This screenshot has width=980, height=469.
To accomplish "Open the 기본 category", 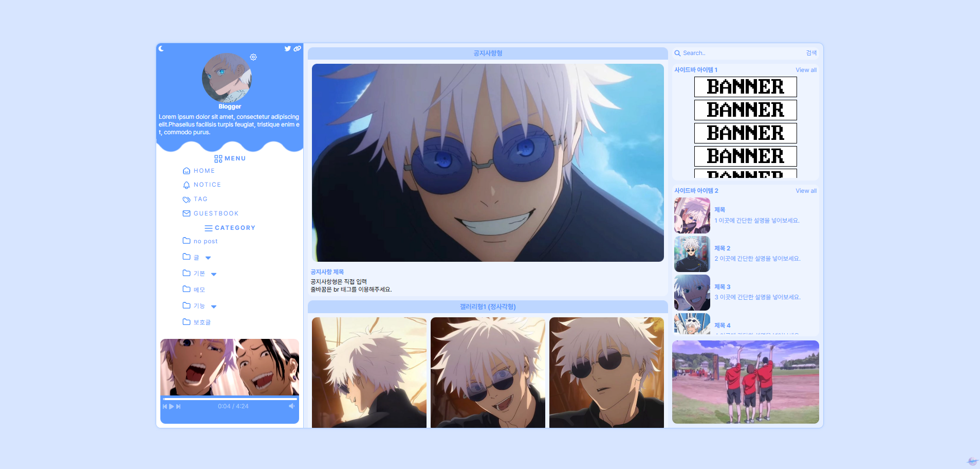I will (199, 274).
